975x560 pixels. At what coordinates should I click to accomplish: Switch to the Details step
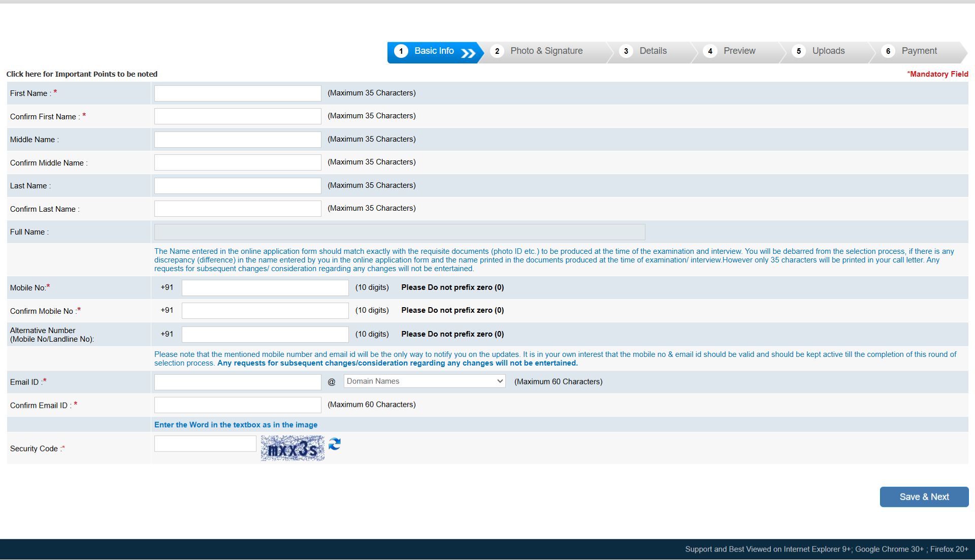coord(653,51)
